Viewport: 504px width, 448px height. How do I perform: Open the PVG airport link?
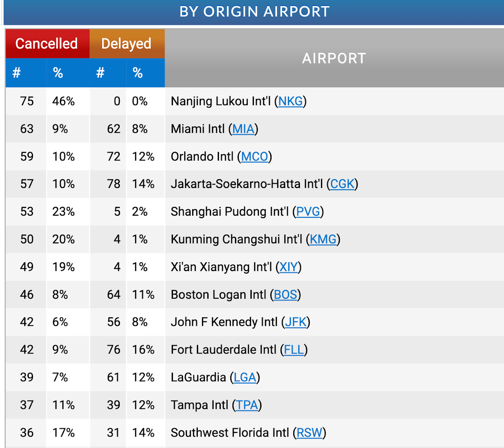308,212
